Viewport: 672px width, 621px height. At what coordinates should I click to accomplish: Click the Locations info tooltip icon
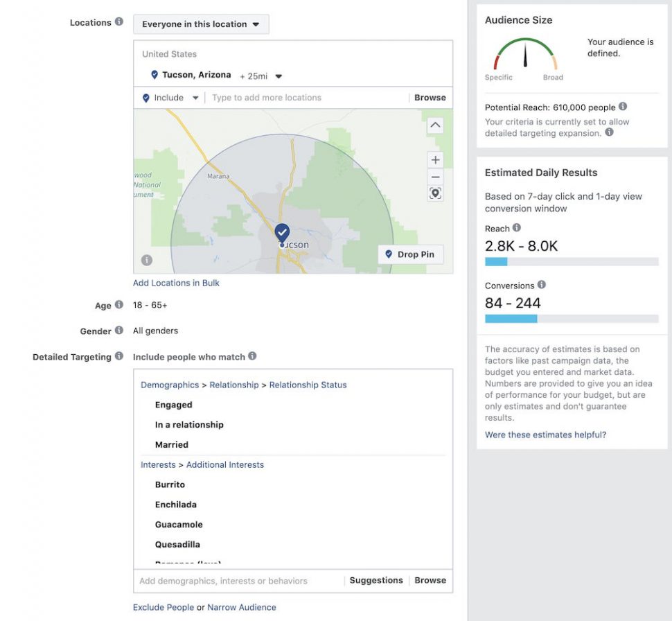(x=118, y=21)
